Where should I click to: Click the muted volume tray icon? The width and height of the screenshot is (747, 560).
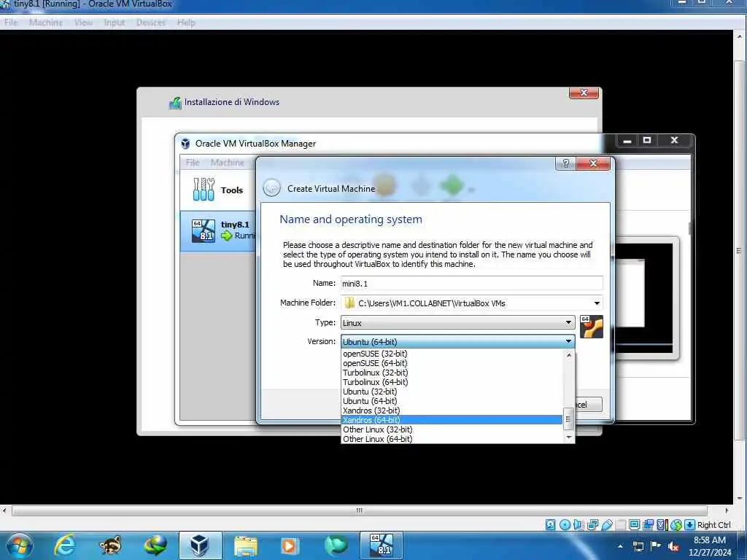tap(673, 547)
